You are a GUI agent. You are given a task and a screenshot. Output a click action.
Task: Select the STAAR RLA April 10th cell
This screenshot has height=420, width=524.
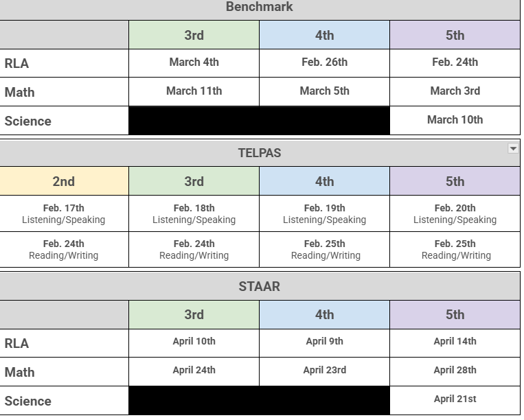pos(194,342)
